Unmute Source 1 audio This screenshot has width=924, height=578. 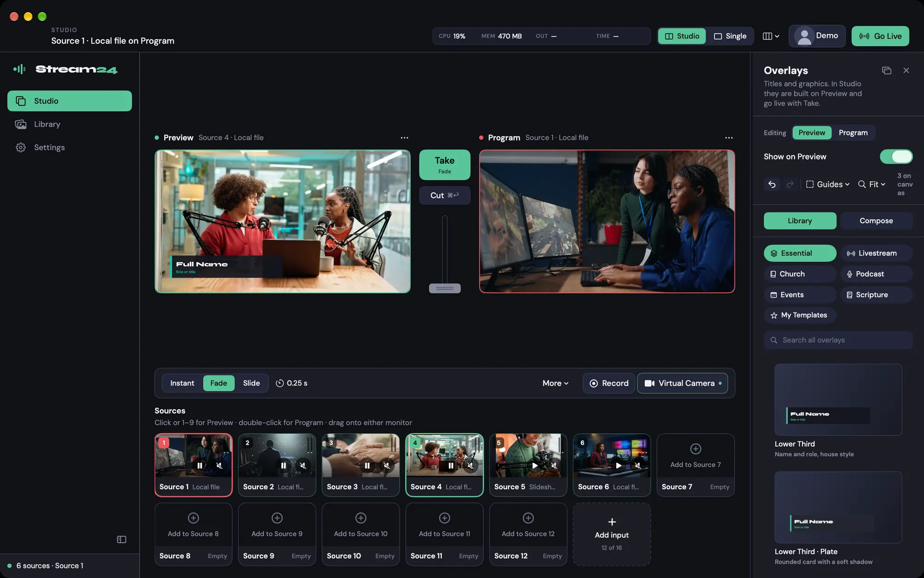[x=219, y=466]
